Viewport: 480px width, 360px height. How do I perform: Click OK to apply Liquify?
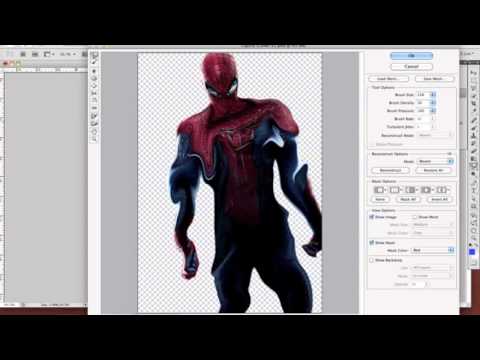(x=411, y=56)
